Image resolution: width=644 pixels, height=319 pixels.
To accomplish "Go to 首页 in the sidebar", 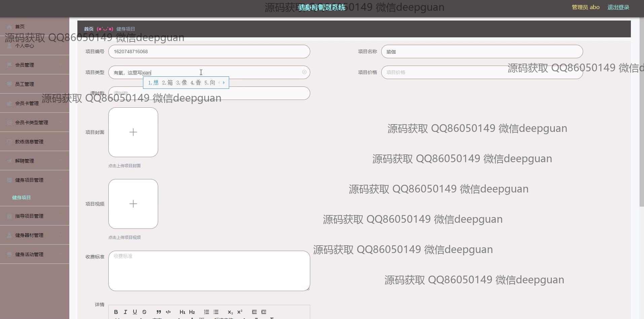I will tap(20, 27).
